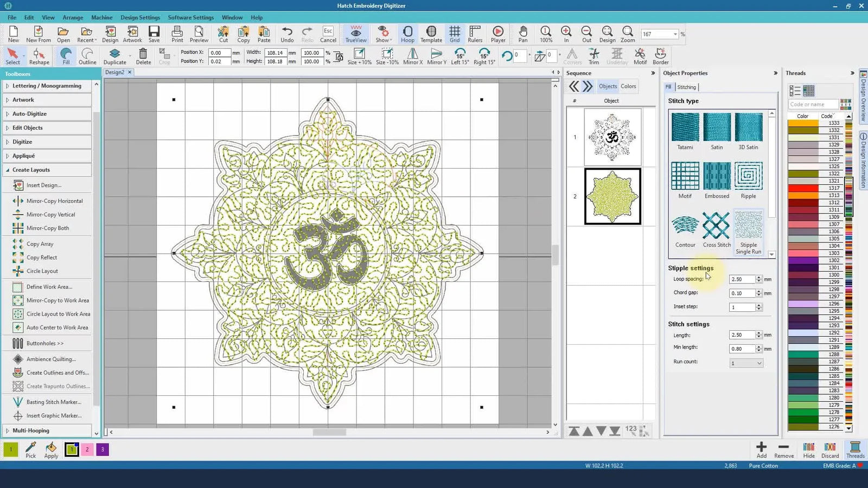Click the Ambience Quilting icon

click(x=18, y=358)
